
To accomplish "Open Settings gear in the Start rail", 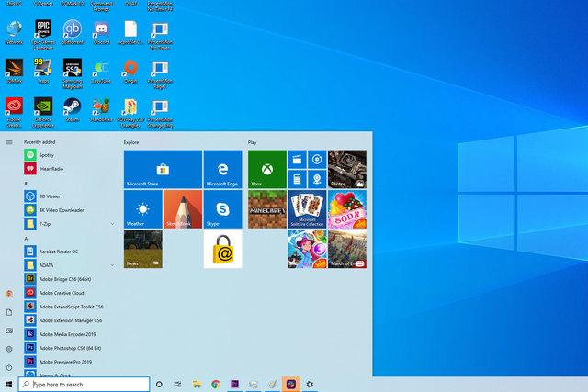I will [9, 349].
